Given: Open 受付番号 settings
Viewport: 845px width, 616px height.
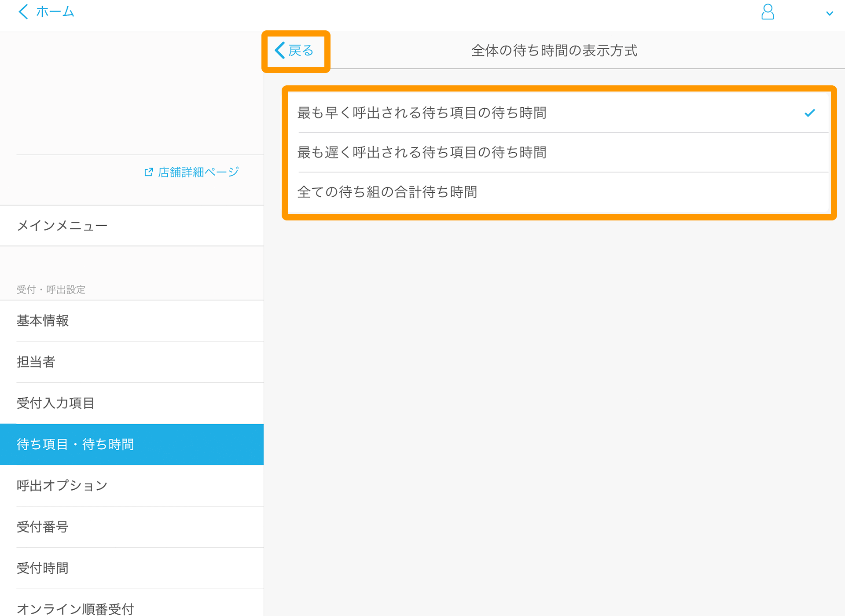Looking at the screenshot, I should 132,527.
